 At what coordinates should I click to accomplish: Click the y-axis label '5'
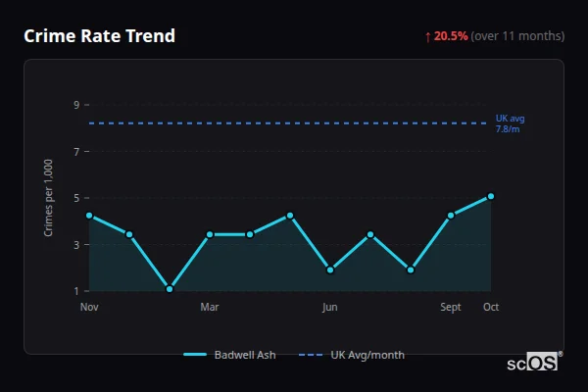point(76,198)
